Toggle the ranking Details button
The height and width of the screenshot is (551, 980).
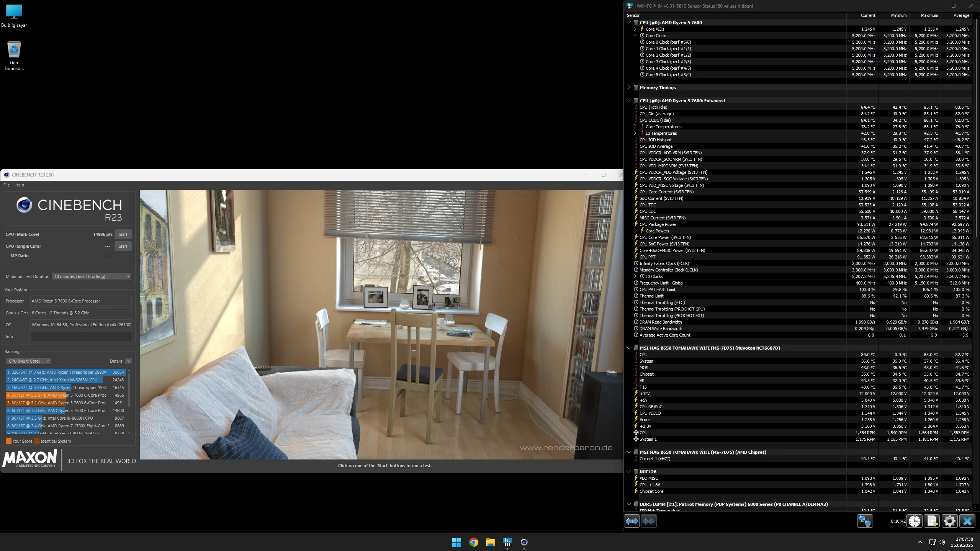pos(128,361)
